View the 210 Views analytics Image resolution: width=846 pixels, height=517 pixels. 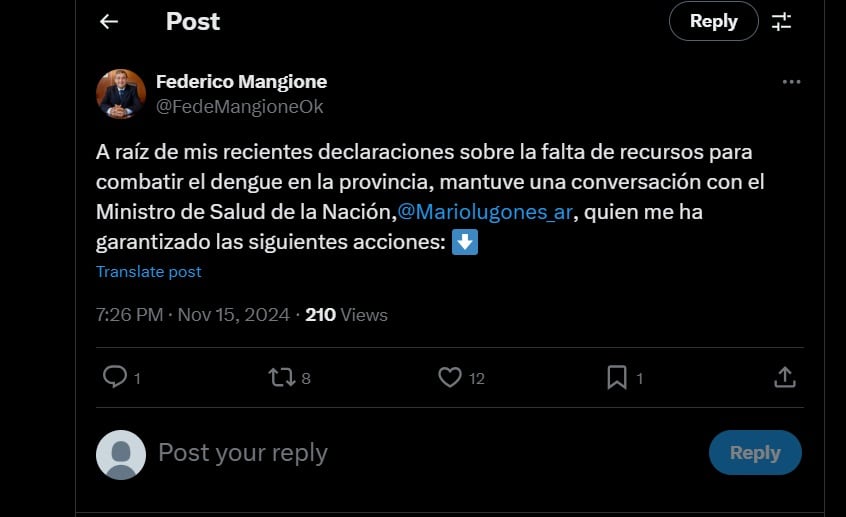point(346,315)
